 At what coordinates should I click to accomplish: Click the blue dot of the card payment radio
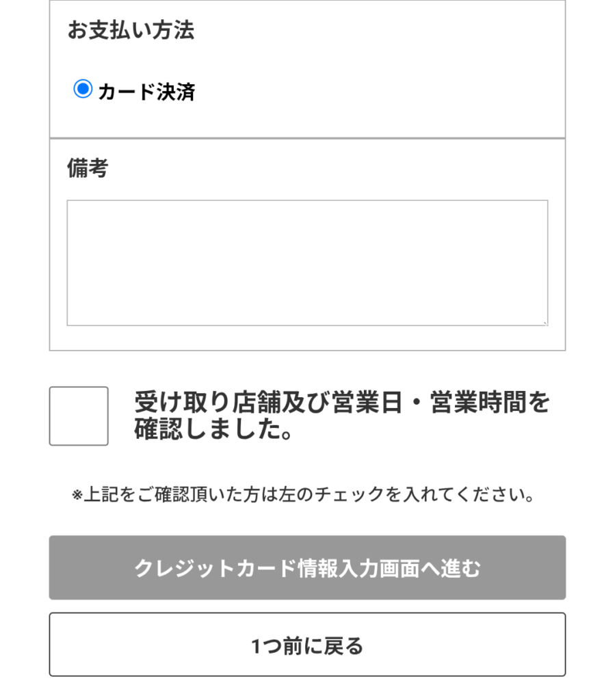pos(83,89)
